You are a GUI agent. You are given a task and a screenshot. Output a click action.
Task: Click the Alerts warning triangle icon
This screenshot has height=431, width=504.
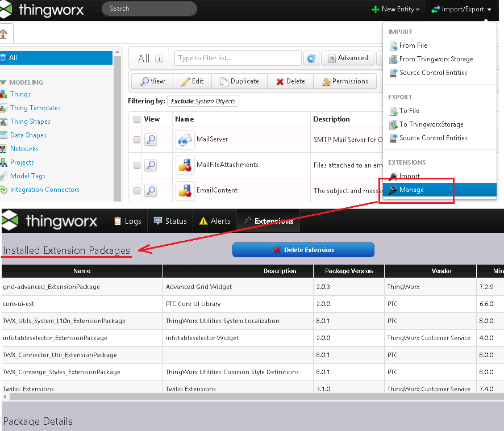203,221
